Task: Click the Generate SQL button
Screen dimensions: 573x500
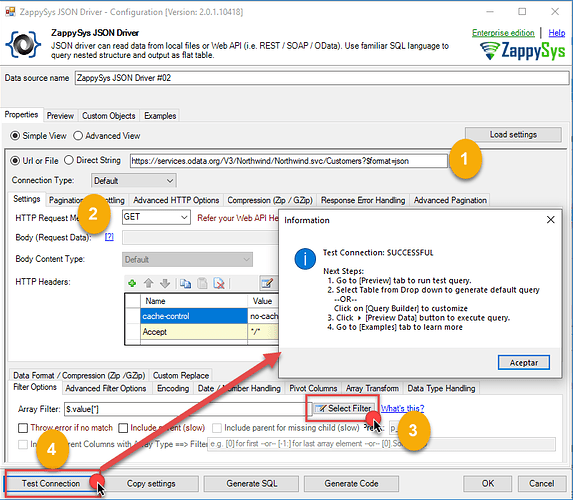Action: click(x=251, y=484)
